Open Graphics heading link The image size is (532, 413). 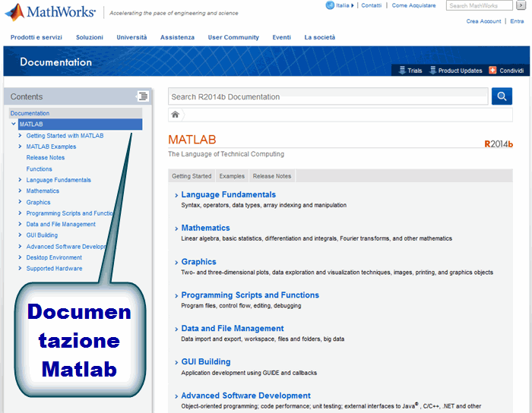198,262
